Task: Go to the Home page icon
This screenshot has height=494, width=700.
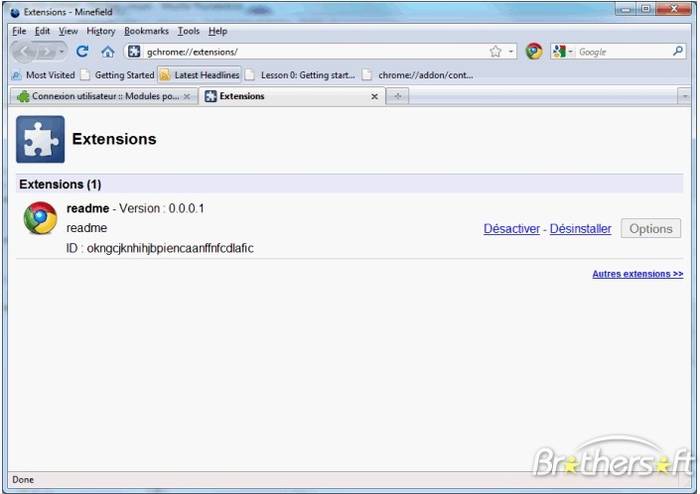Action: (108, 52)
